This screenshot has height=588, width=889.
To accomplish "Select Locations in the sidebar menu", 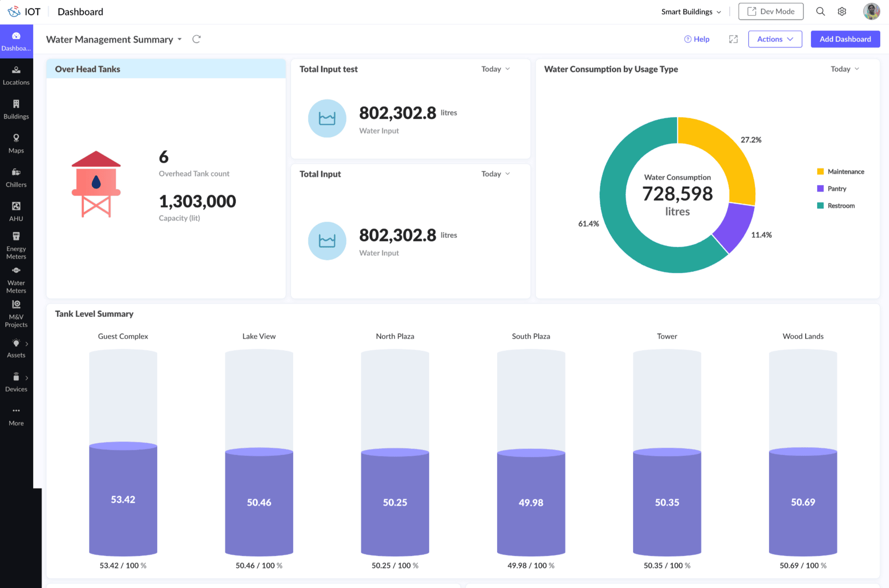I will click(x=16, y=75).
